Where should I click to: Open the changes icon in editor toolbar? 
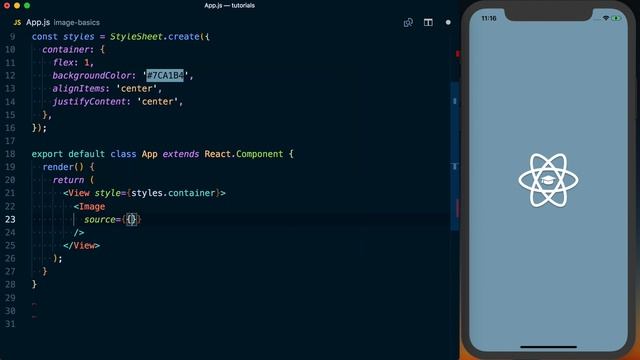(408, 22)
